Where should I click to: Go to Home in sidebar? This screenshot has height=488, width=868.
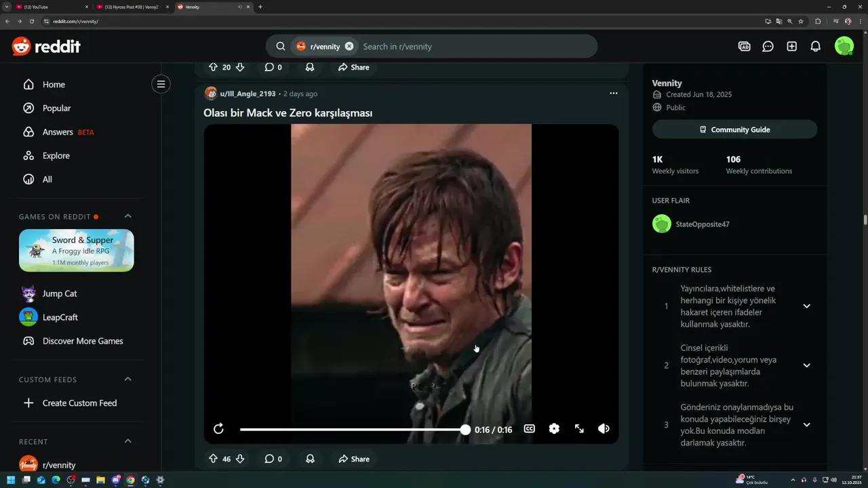54,85
